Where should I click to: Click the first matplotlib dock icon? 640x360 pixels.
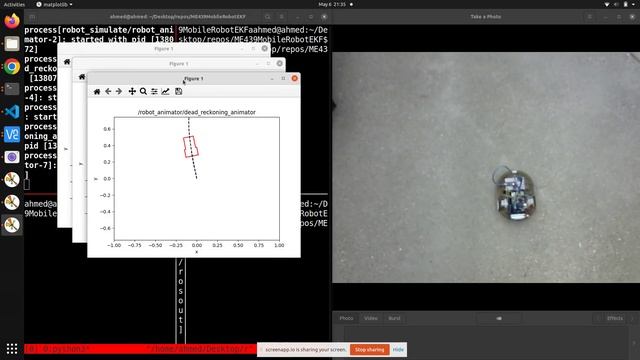(12, 180)
